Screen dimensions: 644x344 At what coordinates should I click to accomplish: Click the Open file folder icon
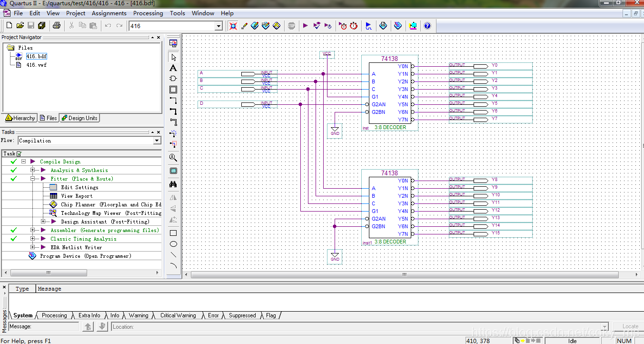(x=20, y=26)
